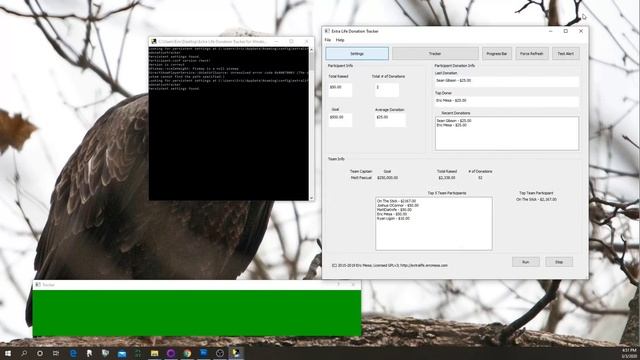This screenshot has width=640, height=360.
Task: Click the Progress Bar button
Action: point(497,53)
